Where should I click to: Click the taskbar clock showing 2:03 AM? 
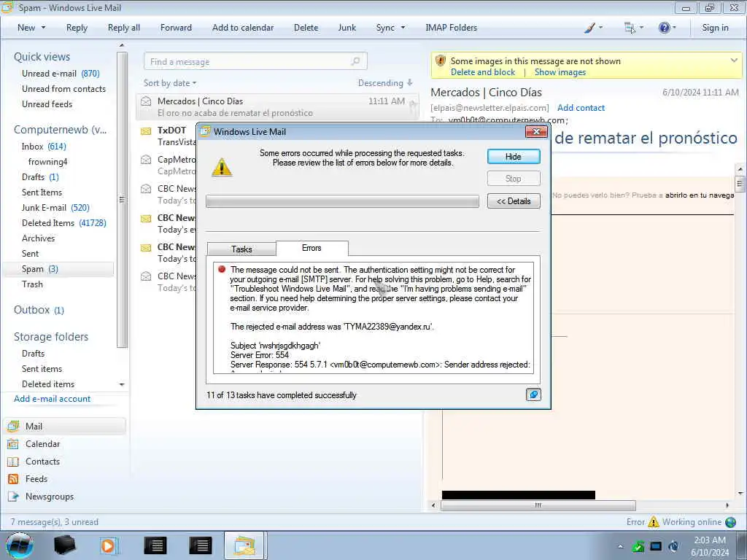pos(709,540)
